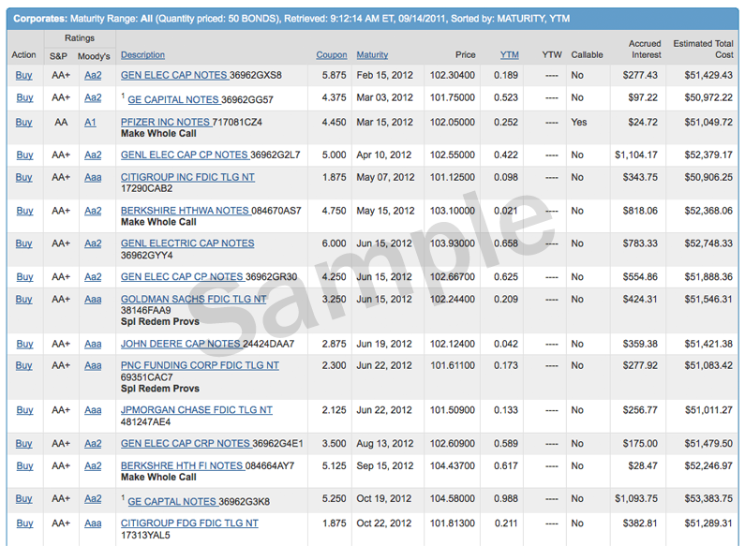This screenshot has width=745, height=560.
Task: Buy the BERKSHIRE HTHWA NOTES bond
Action: [24, 211]
